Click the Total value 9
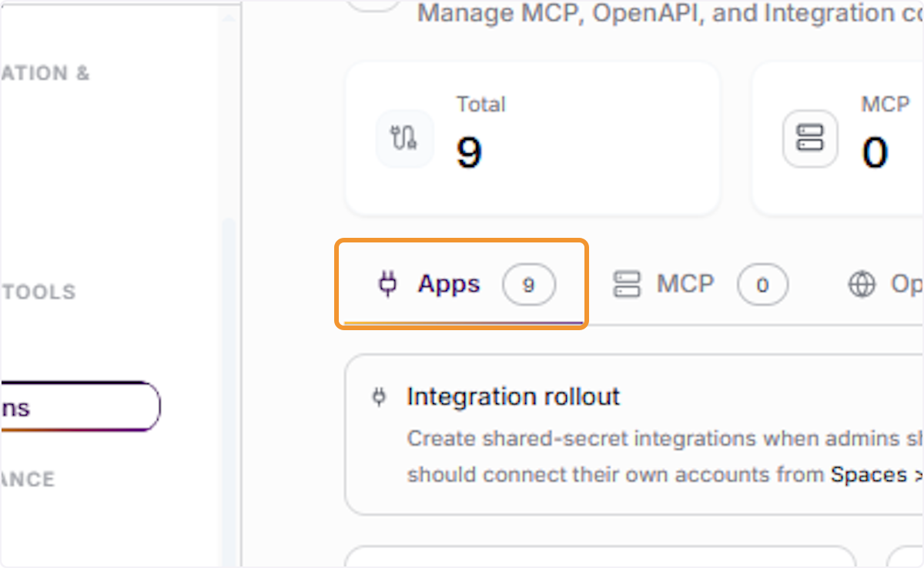The height and width of the screenshot is (568, 924). click(x=469, y=152)
